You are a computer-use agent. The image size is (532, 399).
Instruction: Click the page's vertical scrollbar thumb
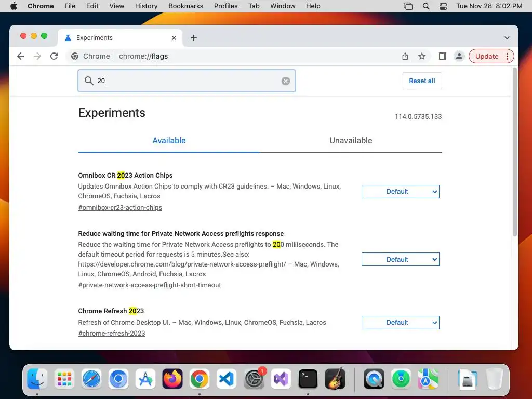(514, 152)
